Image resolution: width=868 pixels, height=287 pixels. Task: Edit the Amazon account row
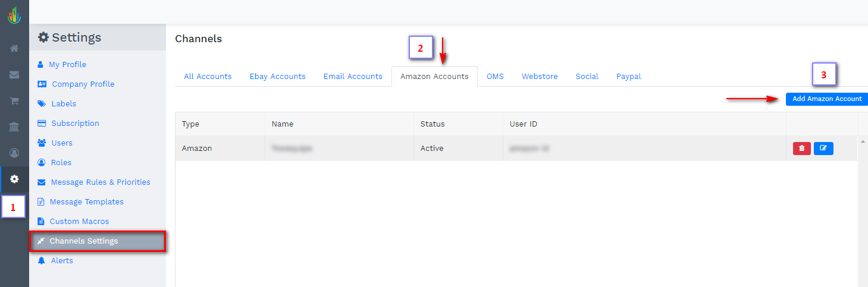point(823,148)
